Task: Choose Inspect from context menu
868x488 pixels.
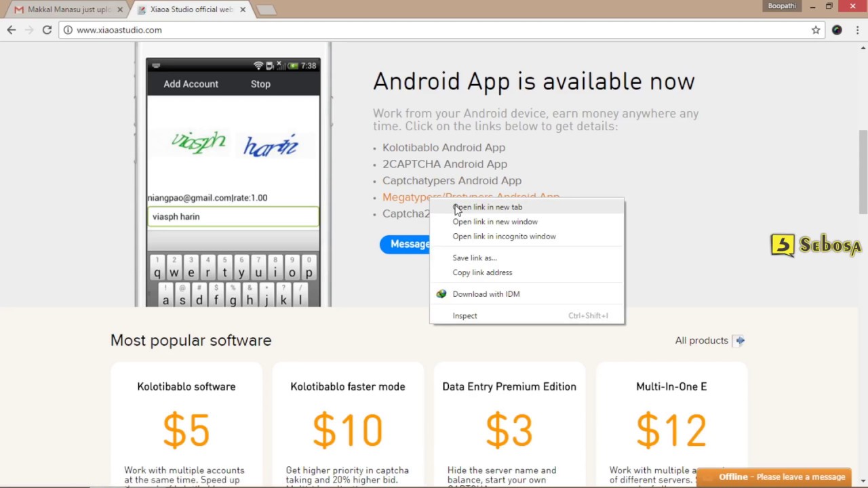Action: click(527, 316)
